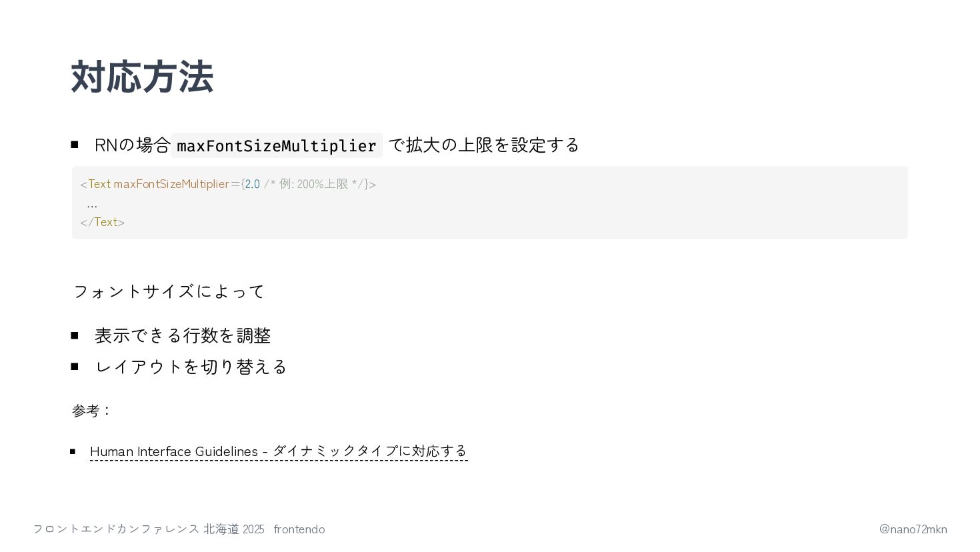This screenshot has width=980, height=552.
Task: Click the RNの場合 bullet text
Action: click(x=133, y=145)
